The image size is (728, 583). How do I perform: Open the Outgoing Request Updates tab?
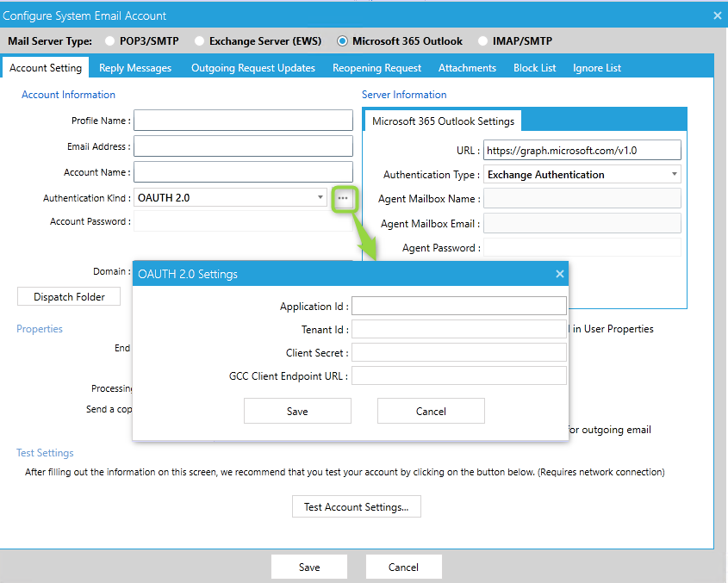point(253,68)
